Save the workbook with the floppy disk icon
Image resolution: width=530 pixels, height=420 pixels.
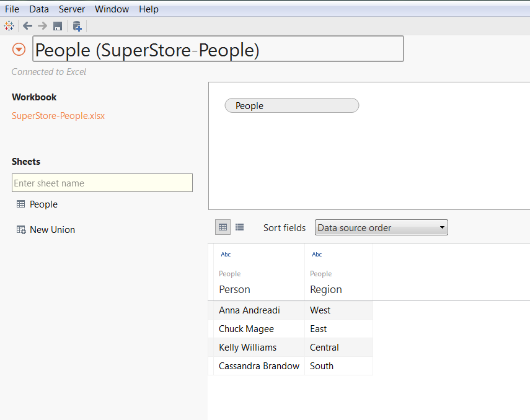coord(58,26)
